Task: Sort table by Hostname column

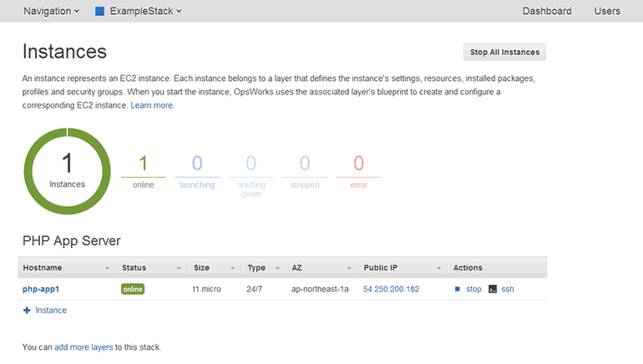Action: 65,268
